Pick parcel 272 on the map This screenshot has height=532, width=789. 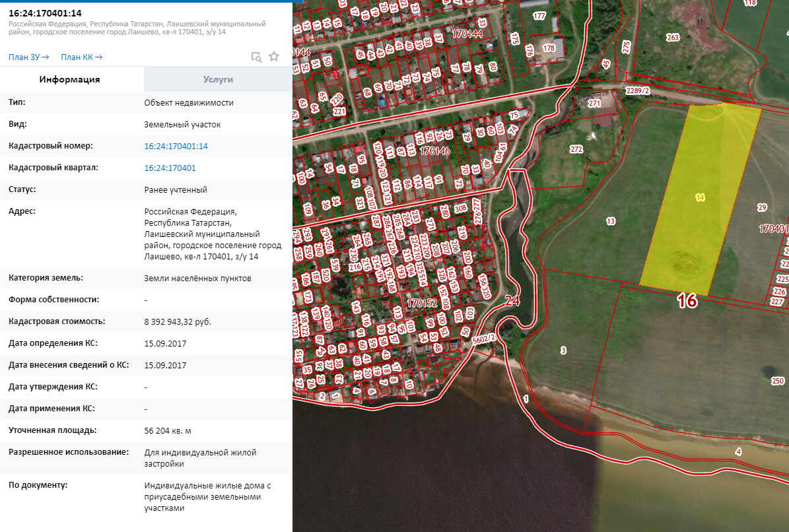tap(576, 149)
